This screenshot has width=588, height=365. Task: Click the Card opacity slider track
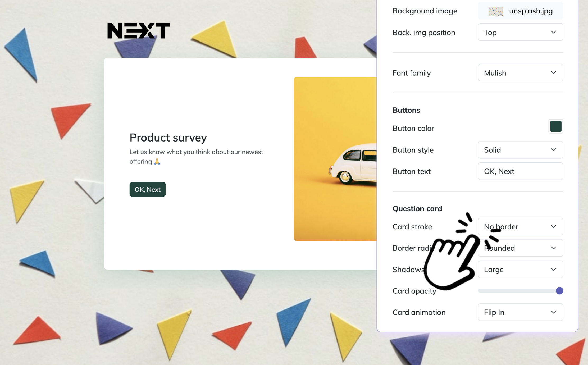[x=516, y=291]
